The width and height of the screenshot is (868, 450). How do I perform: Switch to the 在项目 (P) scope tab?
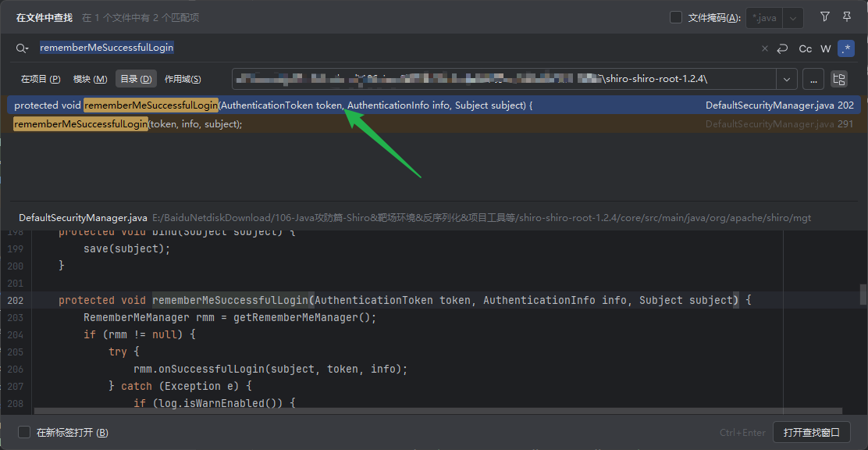41,79
